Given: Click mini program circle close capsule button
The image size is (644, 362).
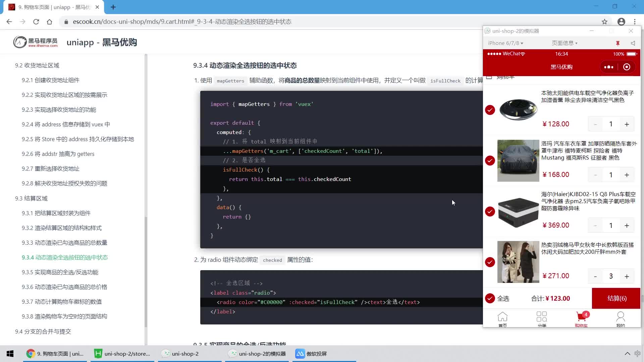Looking at the screenshot, I should [x=627, y=67].
